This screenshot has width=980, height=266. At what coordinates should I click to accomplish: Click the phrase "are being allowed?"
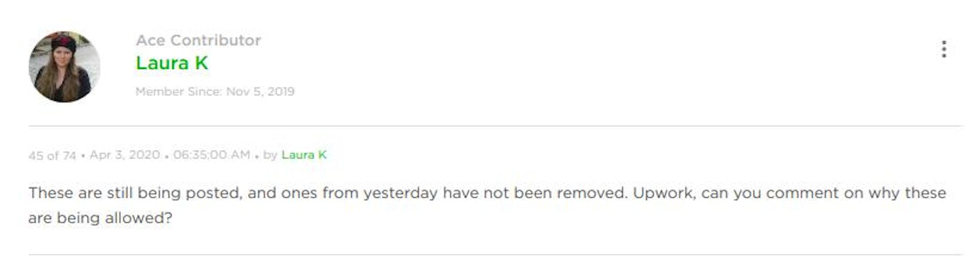click(101, 218)
